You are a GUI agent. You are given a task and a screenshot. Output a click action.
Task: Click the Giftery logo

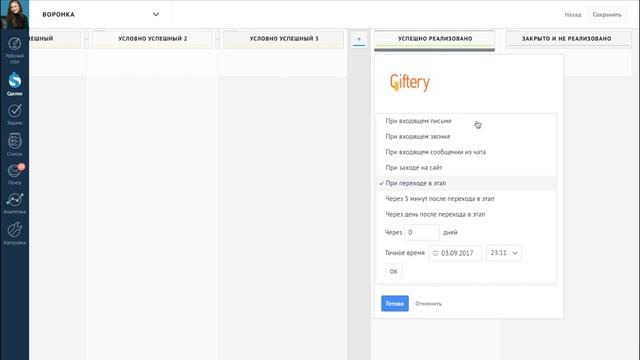coord(410,82)
